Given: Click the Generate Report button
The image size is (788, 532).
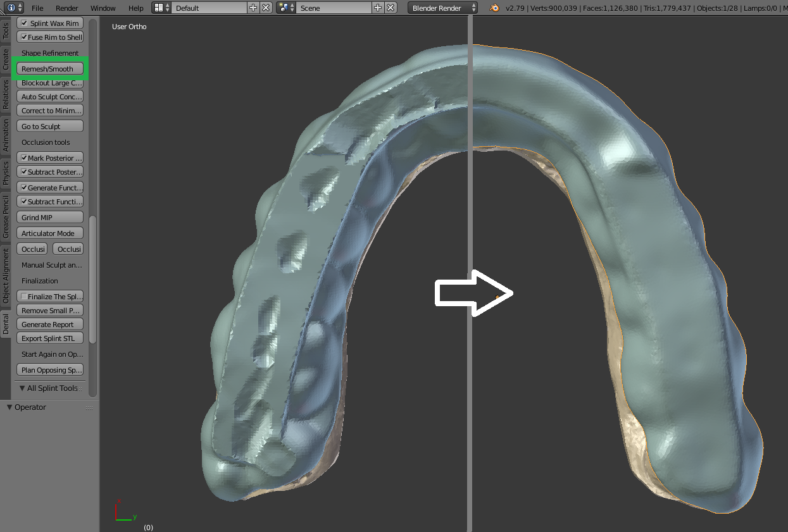Looking at the screenshot, I should click(x=50, y=325).
